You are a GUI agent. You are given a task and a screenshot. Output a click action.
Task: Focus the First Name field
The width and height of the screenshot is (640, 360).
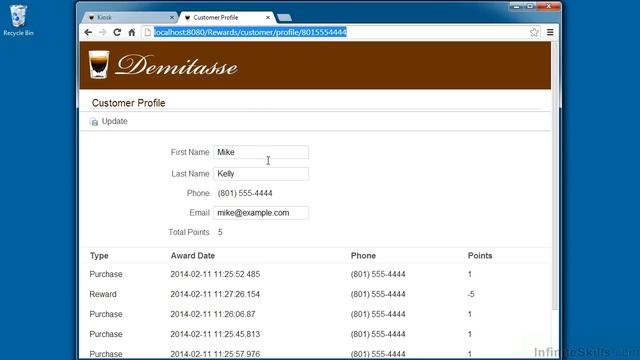click(x=261, y=152)
